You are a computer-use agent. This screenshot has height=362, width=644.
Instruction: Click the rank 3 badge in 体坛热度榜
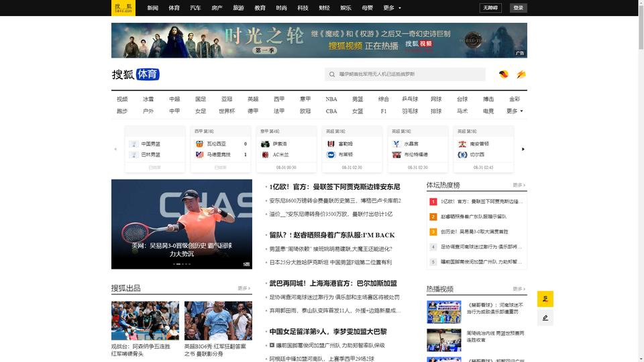pyautogui.click(x=433, y=232)
